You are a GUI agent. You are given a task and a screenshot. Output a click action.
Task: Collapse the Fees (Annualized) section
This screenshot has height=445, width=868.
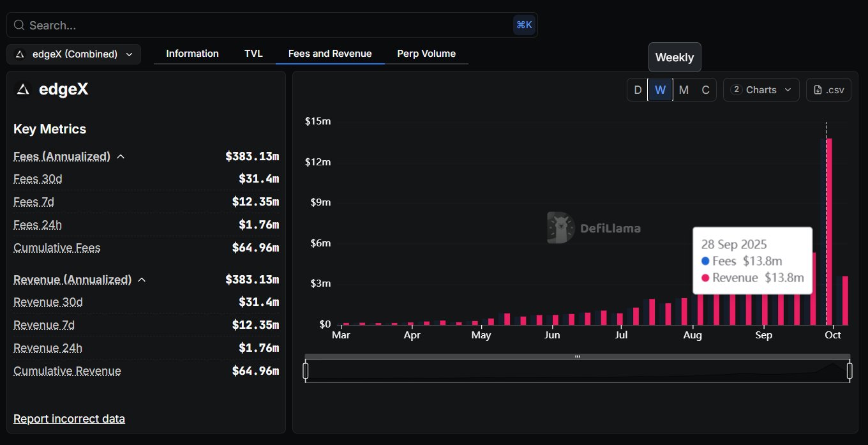point(121,156)
